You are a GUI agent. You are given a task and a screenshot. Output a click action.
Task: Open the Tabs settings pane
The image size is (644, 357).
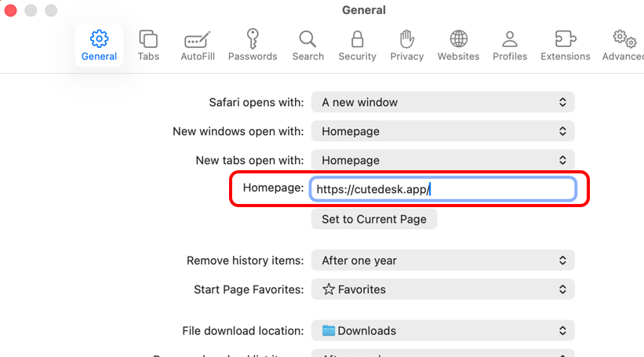[x=148, y=46]
